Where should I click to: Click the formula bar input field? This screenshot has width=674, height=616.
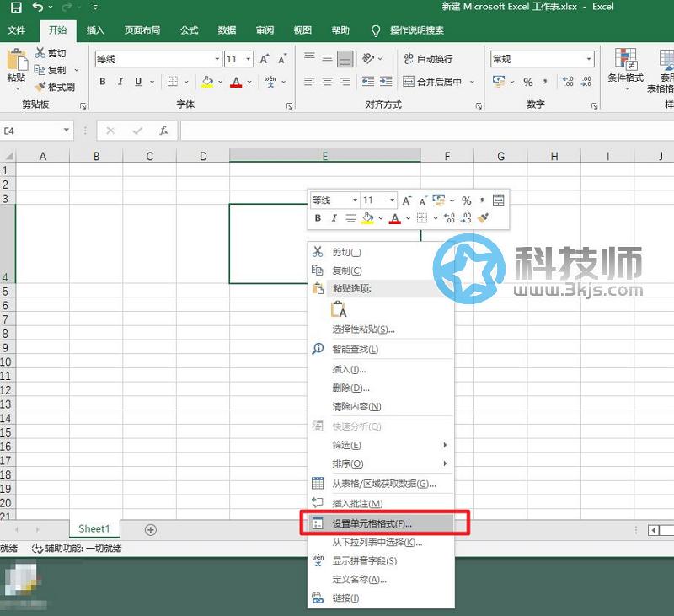pyautogui.click(x=427, y=131)
